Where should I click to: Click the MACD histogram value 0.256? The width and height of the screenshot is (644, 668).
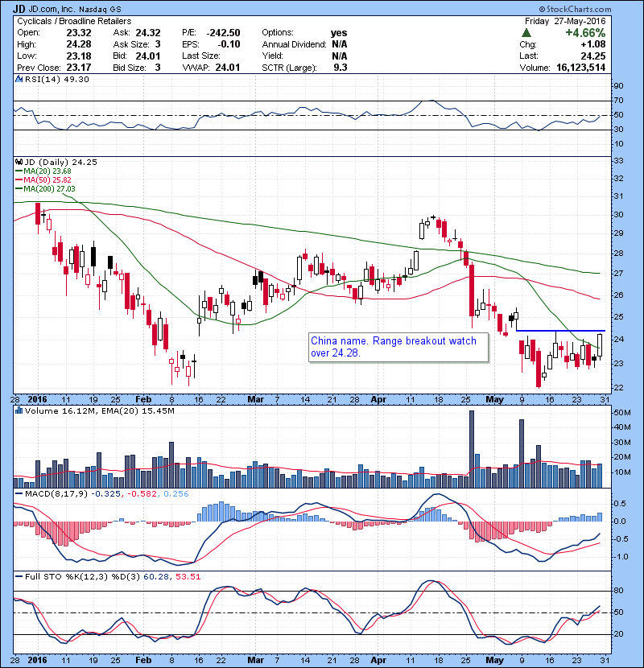[176, 494]
